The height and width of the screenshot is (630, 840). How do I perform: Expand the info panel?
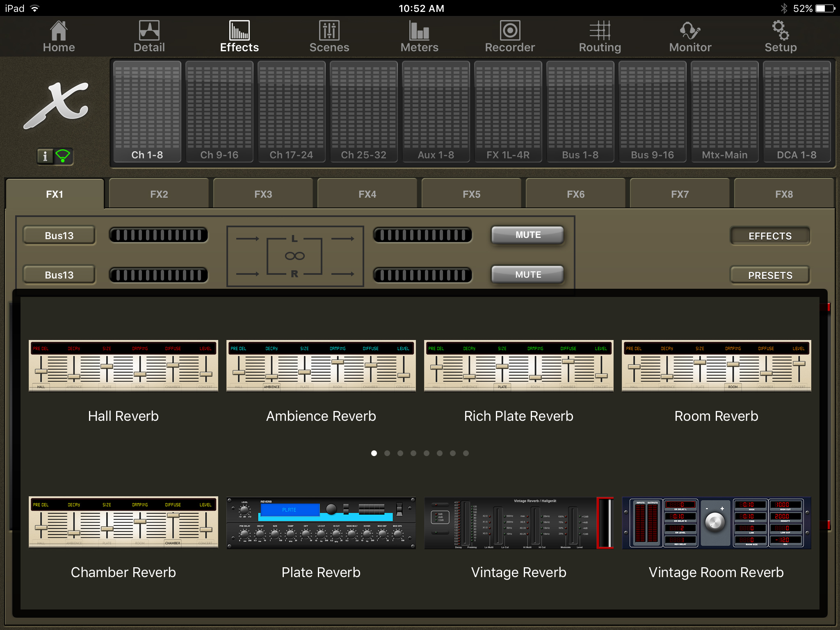point(45,156)
